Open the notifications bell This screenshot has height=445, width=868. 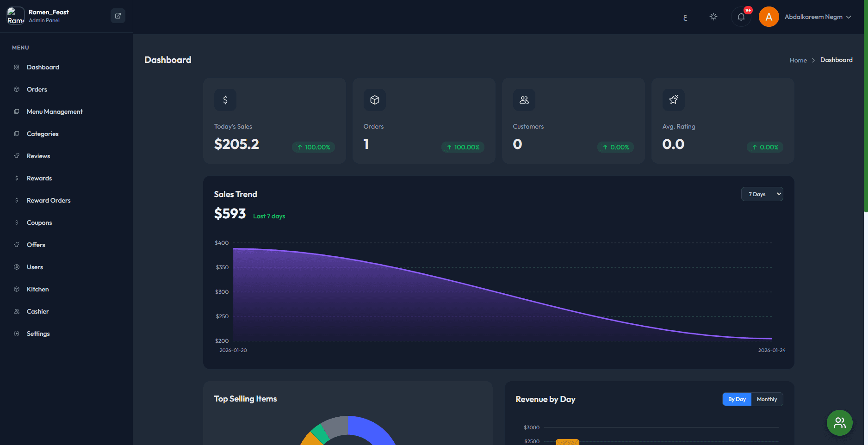pyautogui.click(x=741, y=17)
